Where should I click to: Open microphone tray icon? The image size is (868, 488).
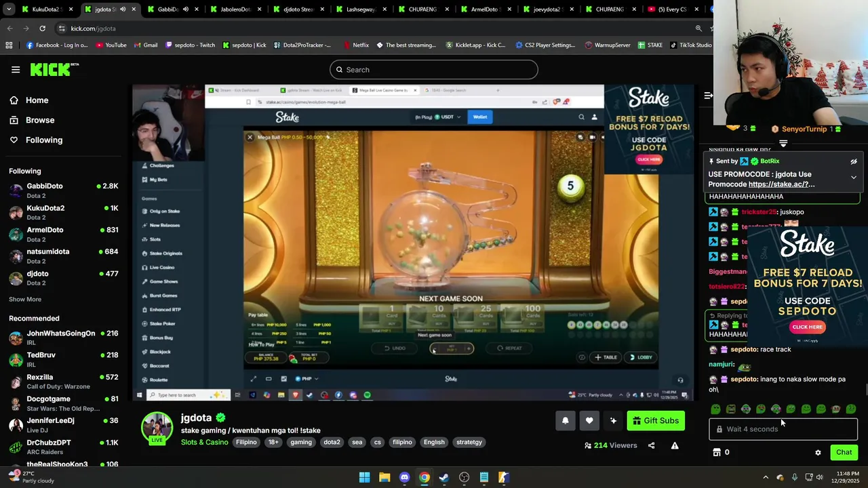point(794,477)
